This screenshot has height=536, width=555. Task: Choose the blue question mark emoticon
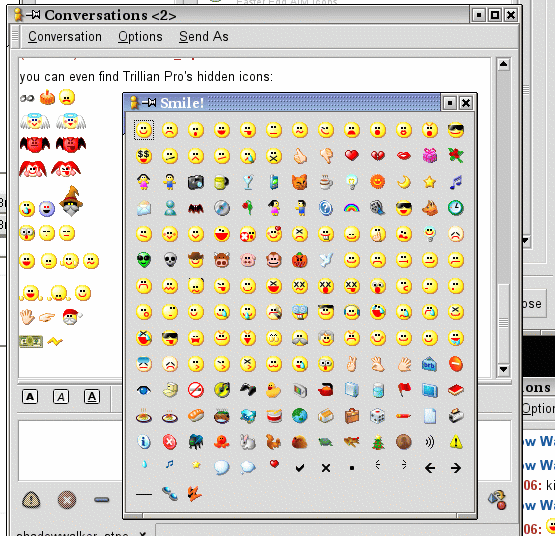coord(326,208)
